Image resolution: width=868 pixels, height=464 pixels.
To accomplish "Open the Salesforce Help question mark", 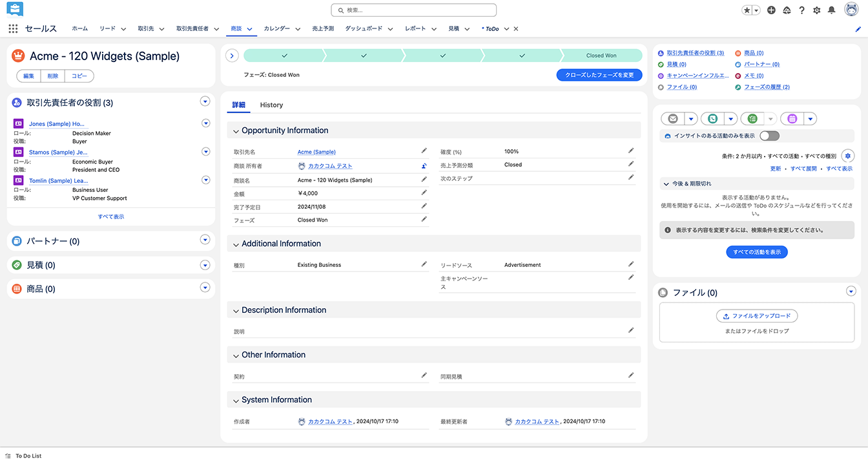I will (x=801, y=10).
